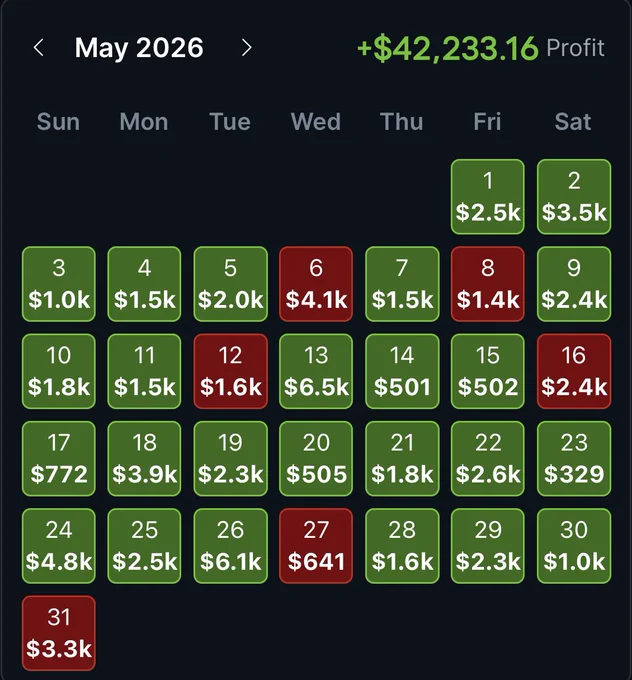The image size is (632, 680).
Task: Click the Sun column header
Action: click(x=59, y=121)
